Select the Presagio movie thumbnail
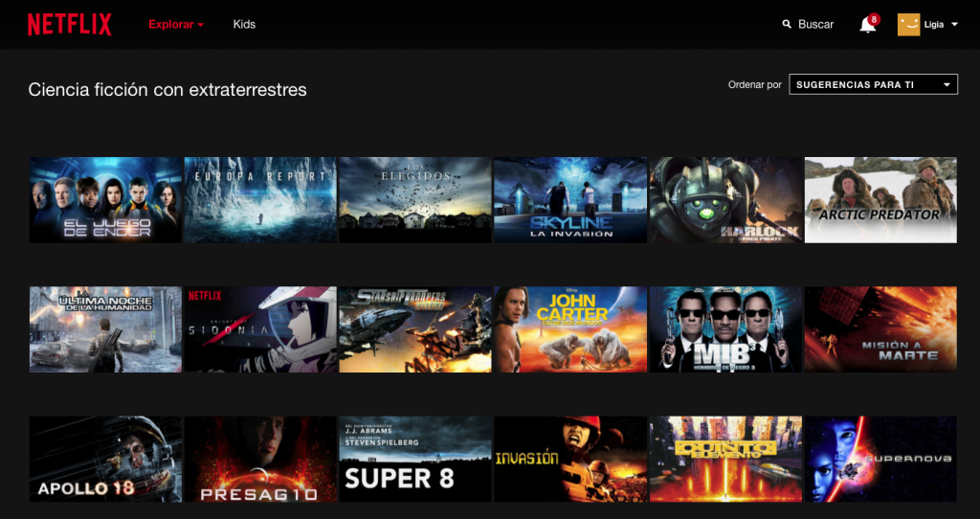Viewport: 980px width, 519px height. [x=260, y=460]
